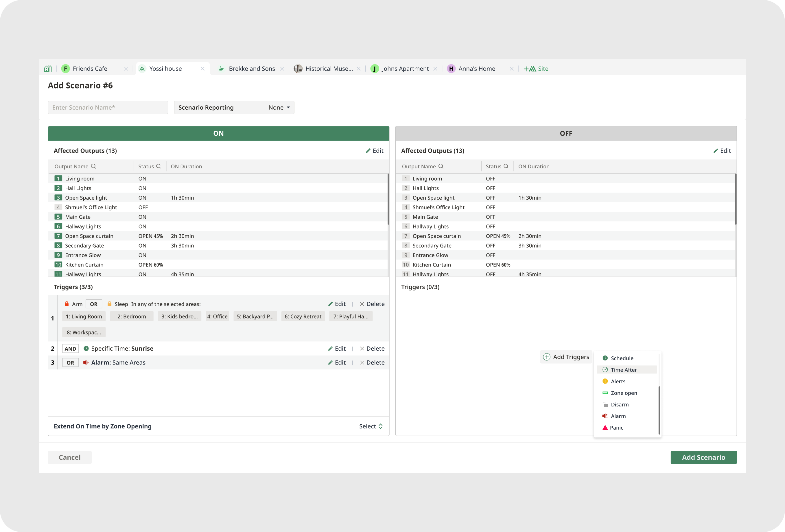Choose Alerts from trigger menu
Image resolution: width=785 pixels, height=532 pixels.
(626, 381)
